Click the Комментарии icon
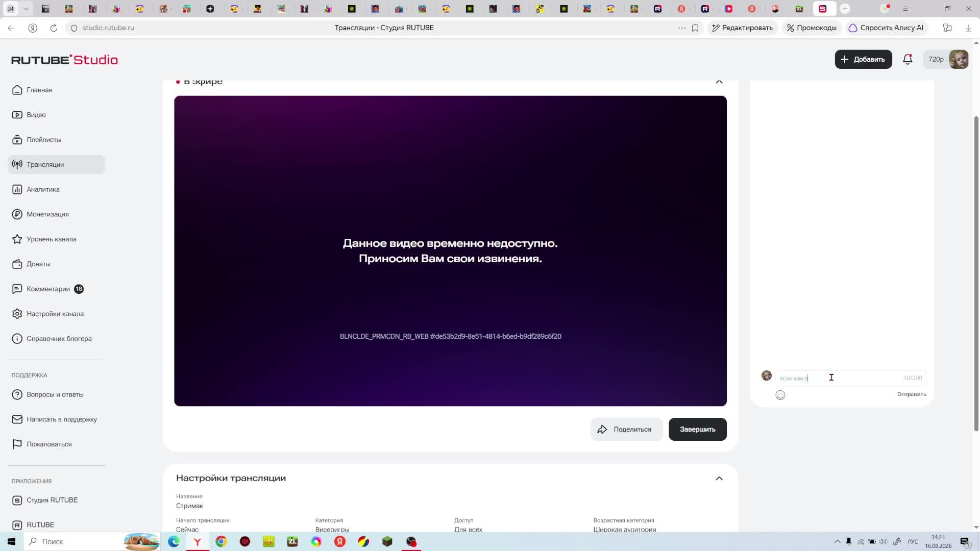Image resolution: width=980 pixels, height=551 pixels. (17, 289)
